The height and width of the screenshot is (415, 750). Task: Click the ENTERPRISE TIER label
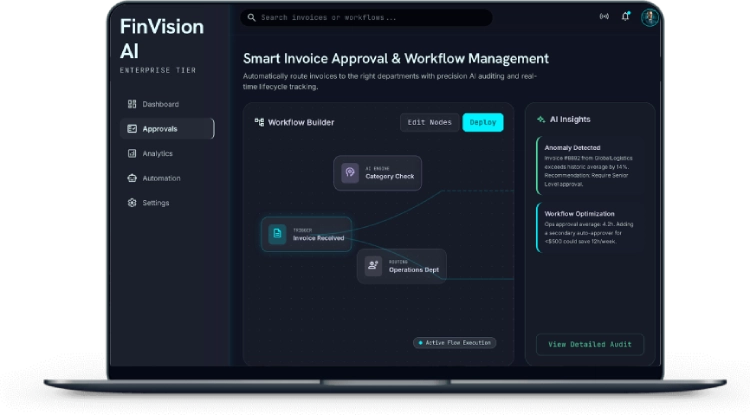[x=158, y=70]
